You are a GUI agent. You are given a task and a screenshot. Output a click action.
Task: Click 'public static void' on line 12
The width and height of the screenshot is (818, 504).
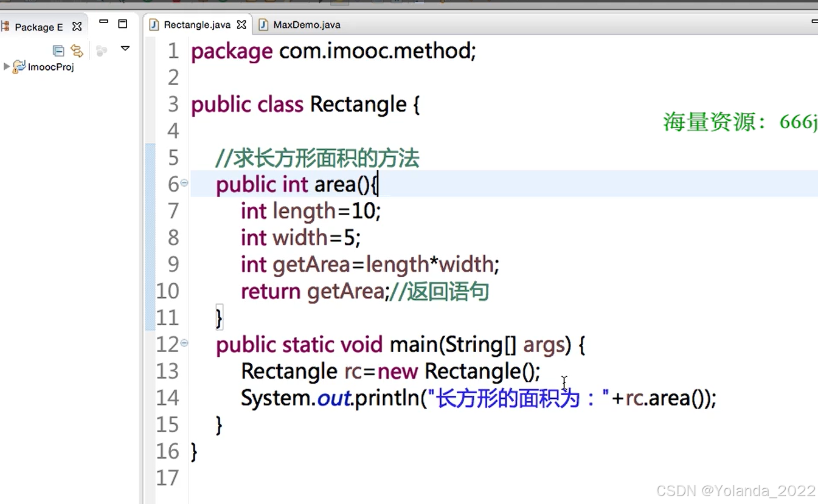point(299,345)
